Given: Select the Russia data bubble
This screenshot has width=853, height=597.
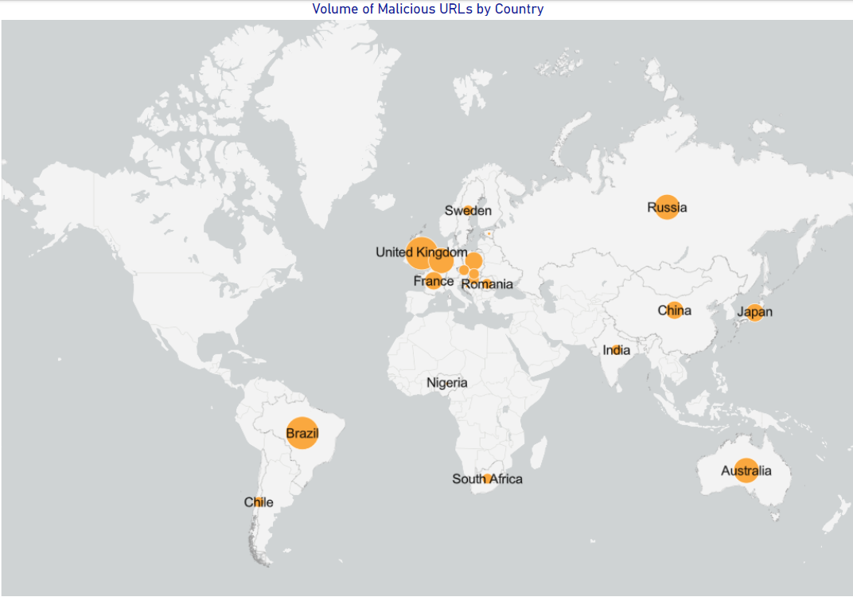Looking at the screenshot, I should [x=666, y=207].
